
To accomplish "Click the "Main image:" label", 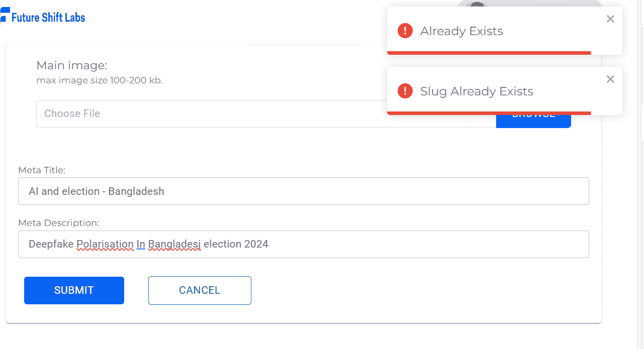I will (72, 65).
